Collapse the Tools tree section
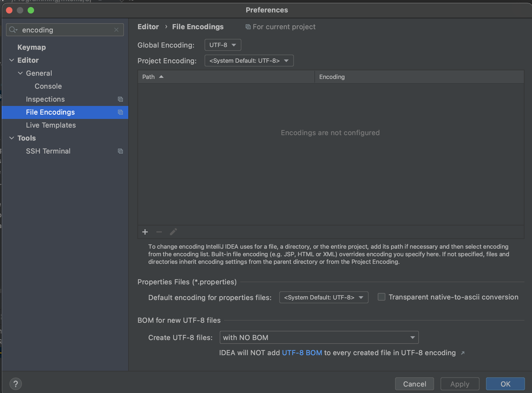 12,138
